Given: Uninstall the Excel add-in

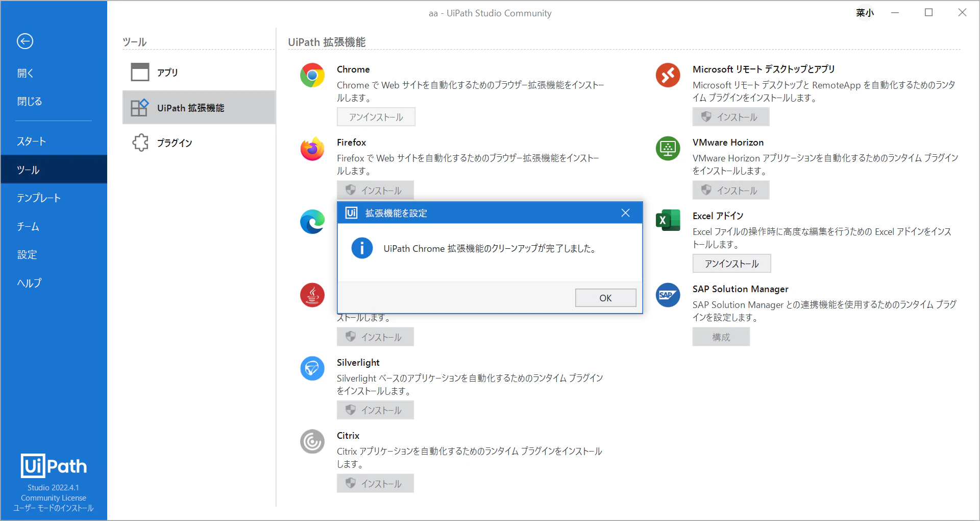Looking at the screenshot, I should pyautogui.click(x=732, y=264).
